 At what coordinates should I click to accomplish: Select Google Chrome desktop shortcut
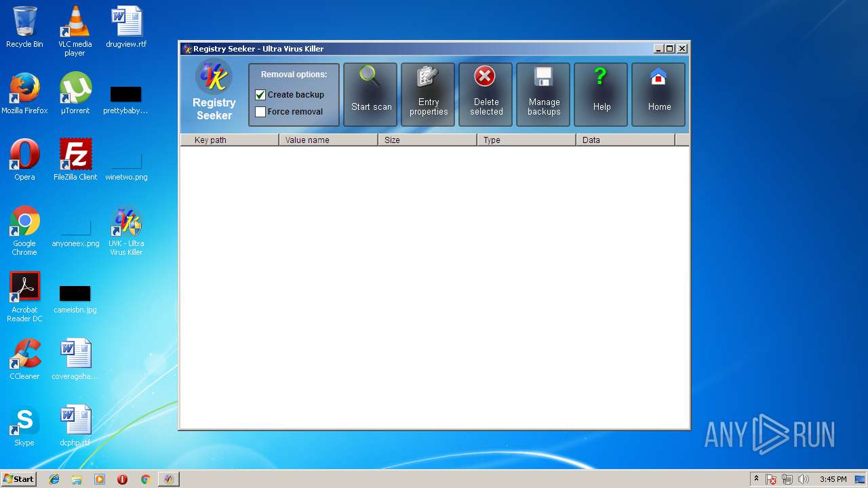[x=24, y=230]
